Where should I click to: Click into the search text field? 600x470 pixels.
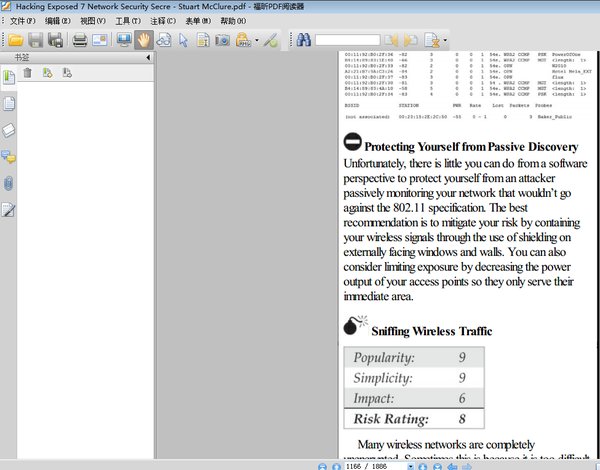[x=347, y=40]
